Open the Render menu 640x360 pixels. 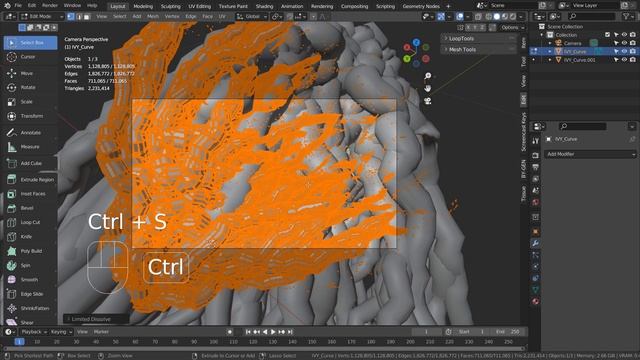click(x=50, y=6)
